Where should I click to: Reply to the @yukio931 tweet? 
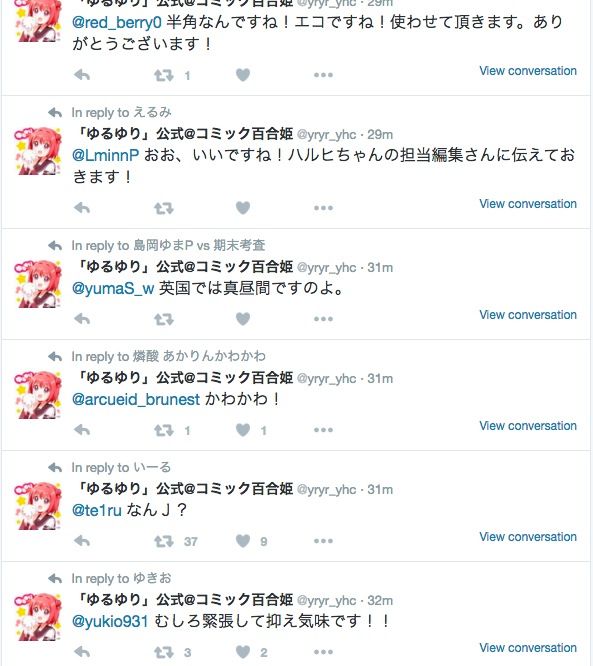(82, 652)
